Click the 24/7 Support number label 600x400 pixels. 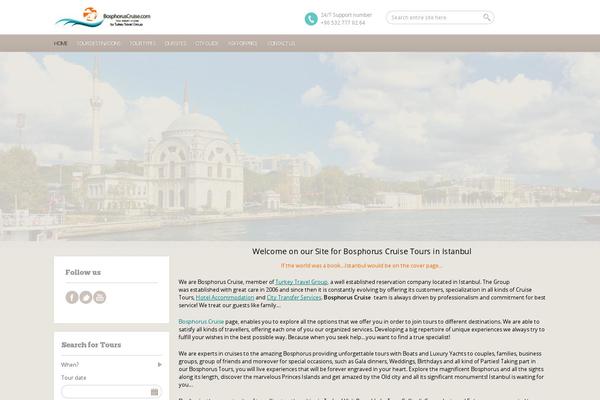pos(346,15)
